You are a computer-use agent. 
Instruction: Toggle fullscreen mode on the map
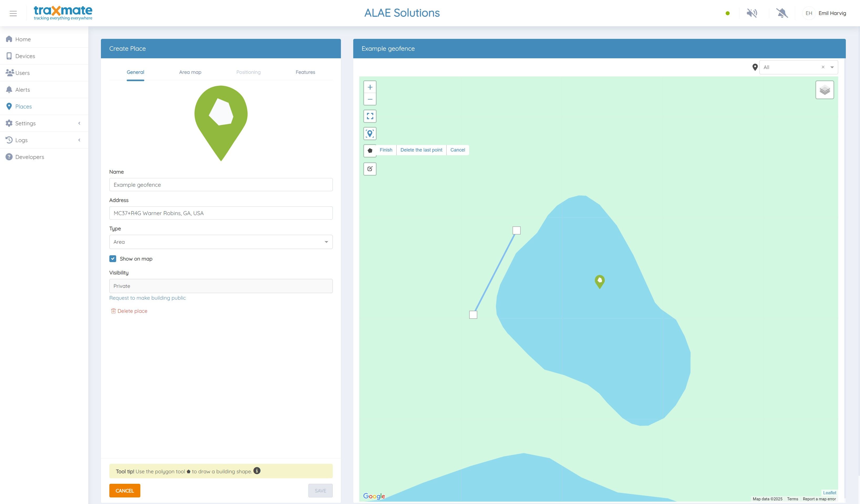pyautogui.click(x=370, y=116)
